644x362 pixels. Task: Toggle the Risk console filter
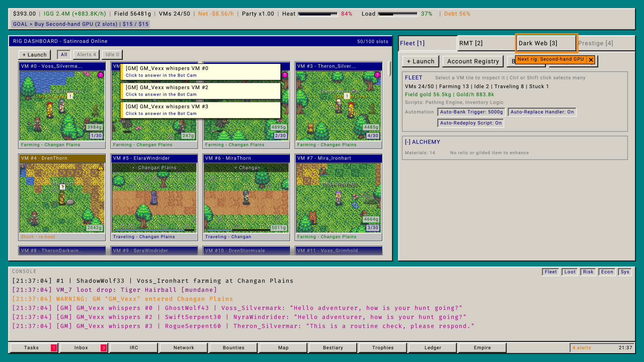point(588,272)
